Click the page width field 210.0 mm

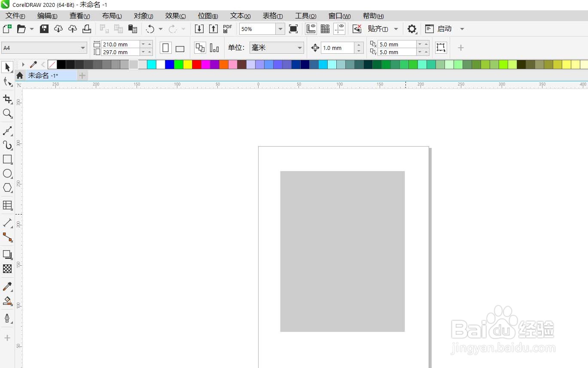121,44
